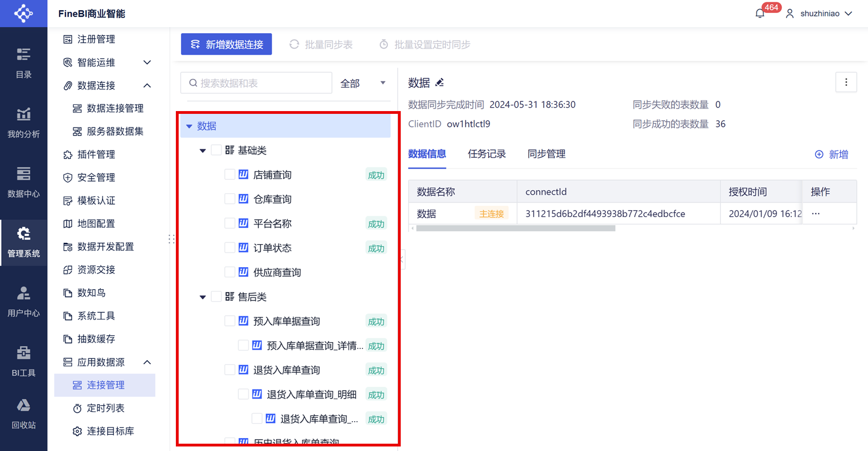
Task: Open 用户中心 from the sidebar
Action: pos(24,301)
